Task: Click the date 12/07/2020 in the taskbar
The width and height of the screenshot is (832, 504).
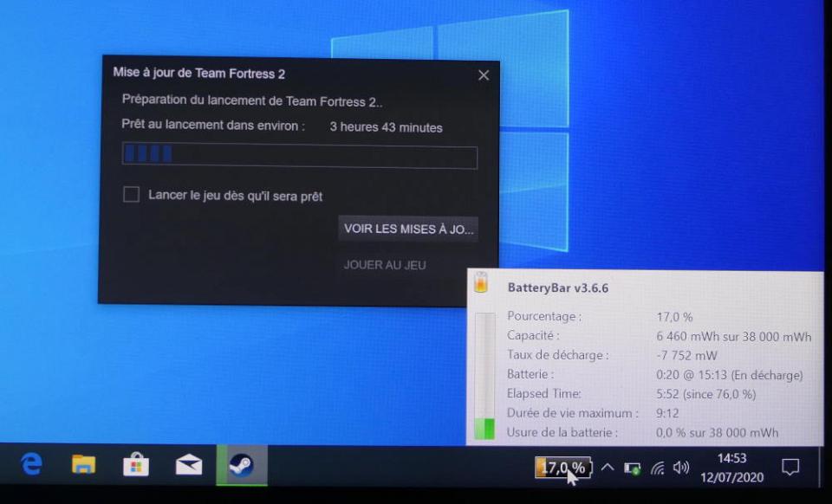Action: (731, 477)
